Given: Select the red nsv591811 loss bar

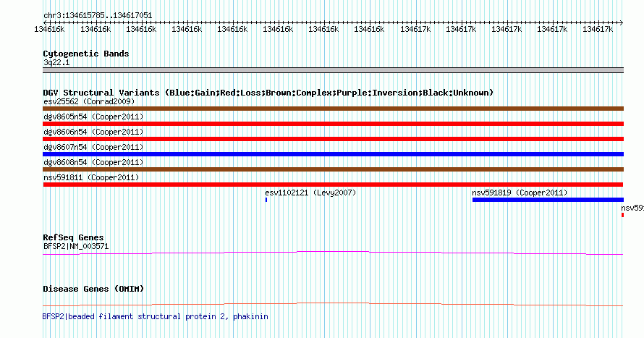Looking at the screenshot, I should click(333, 185).
